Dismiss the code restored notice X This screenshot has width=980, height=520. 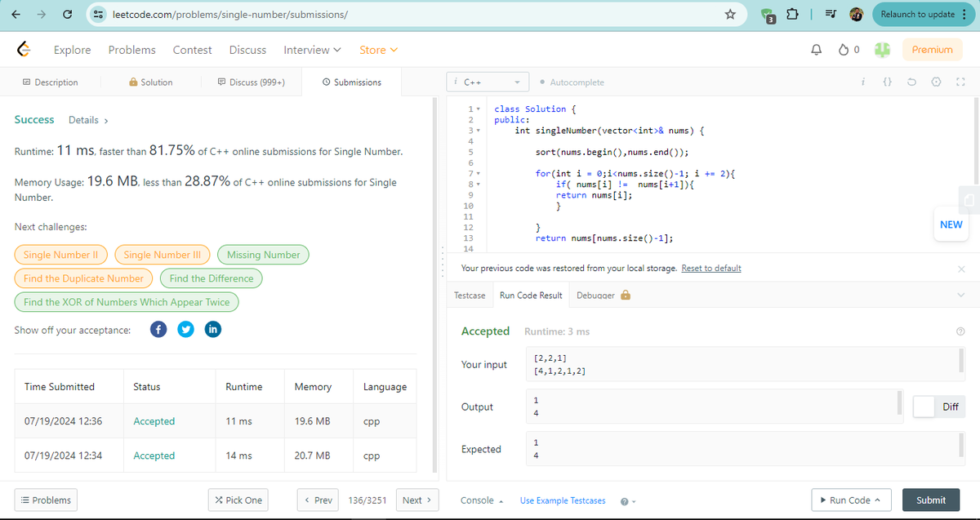[960, 269]
